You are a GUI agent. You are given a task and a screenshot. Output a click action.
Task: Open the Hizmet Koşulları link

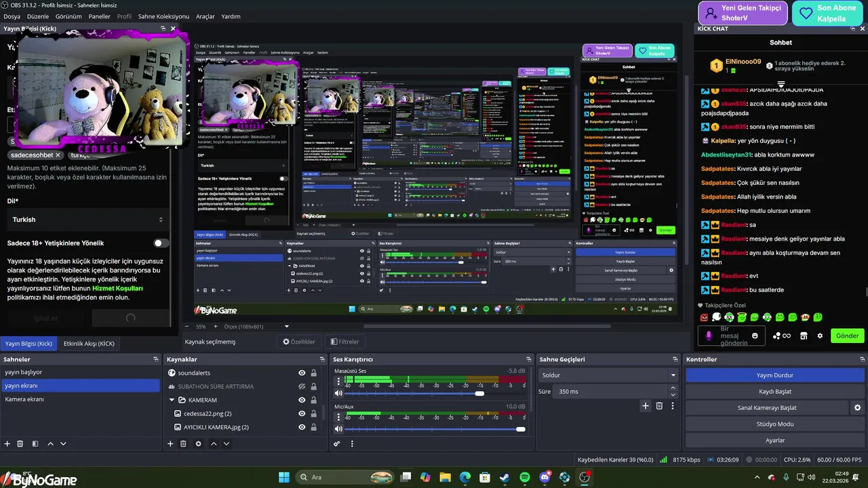pos(117,288)
